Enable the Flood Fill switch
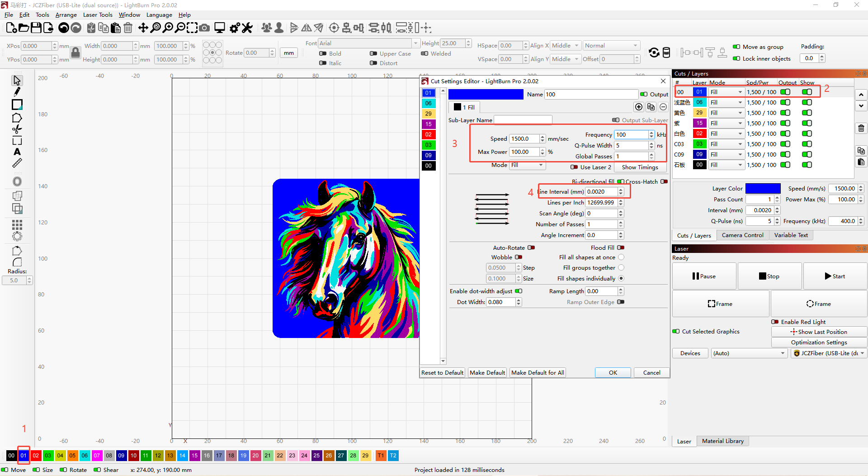868x476 pixels. [x=621, y=248]
